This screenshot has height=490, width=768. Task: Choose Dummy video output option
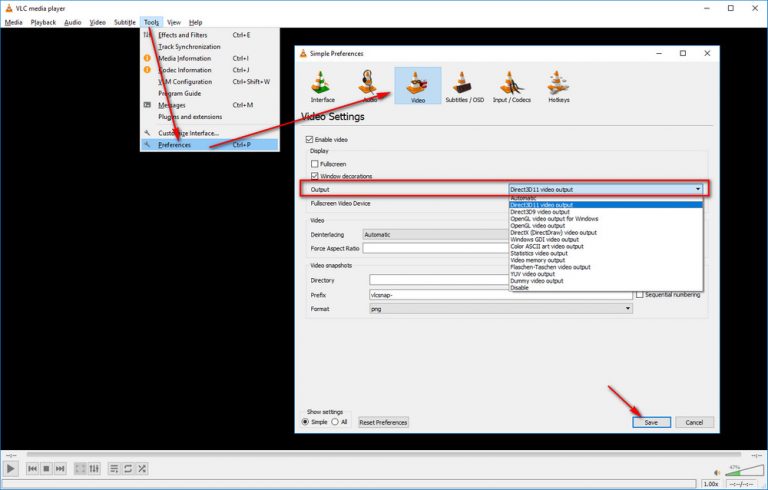tap(606, 281)
